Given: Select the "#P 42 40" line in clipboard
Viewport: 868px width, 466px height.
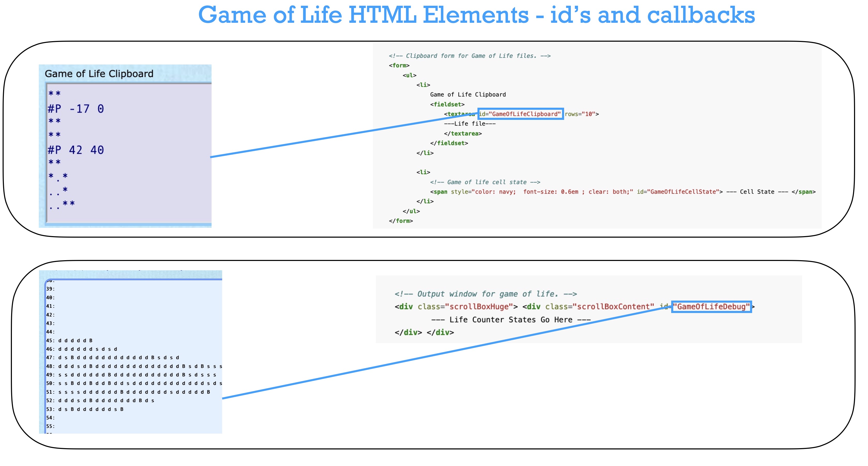Looking at the screenshot, I should tap(76, 150).
